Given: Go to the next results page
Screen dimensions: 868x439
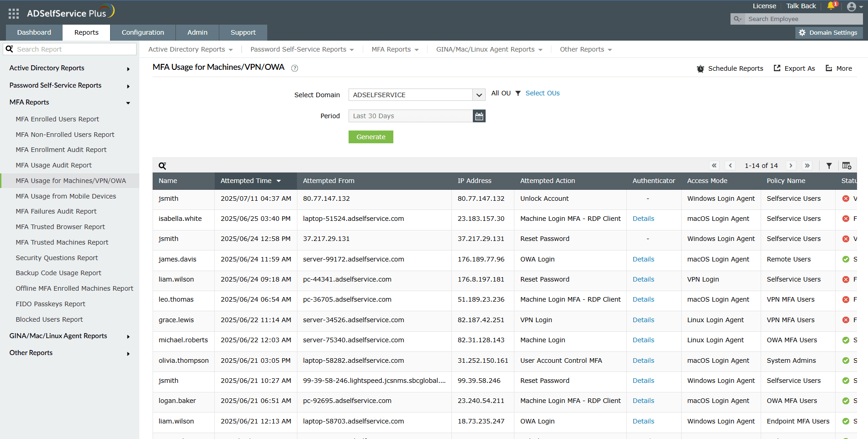Looking at the screenshot, I should pyautogui.click(x=791, y=166).
